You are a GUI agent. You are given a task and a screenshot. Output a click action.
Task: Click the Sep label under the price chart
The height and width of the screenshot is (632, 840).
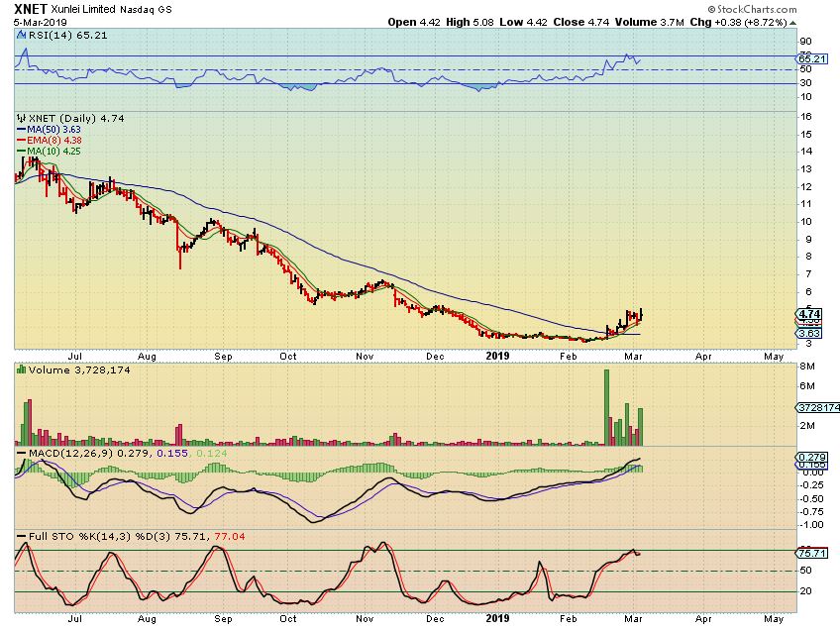[x=223, y=357]
